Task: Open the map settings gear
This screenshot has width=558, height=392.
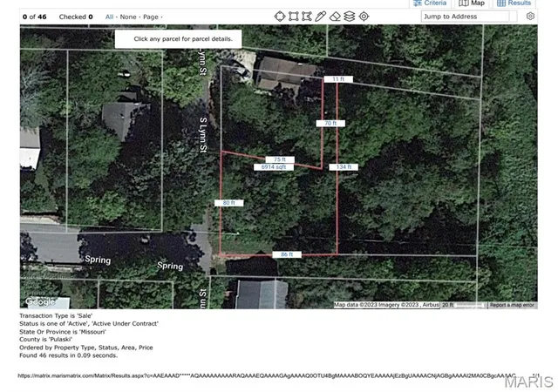Action: [x=530, y=17]
